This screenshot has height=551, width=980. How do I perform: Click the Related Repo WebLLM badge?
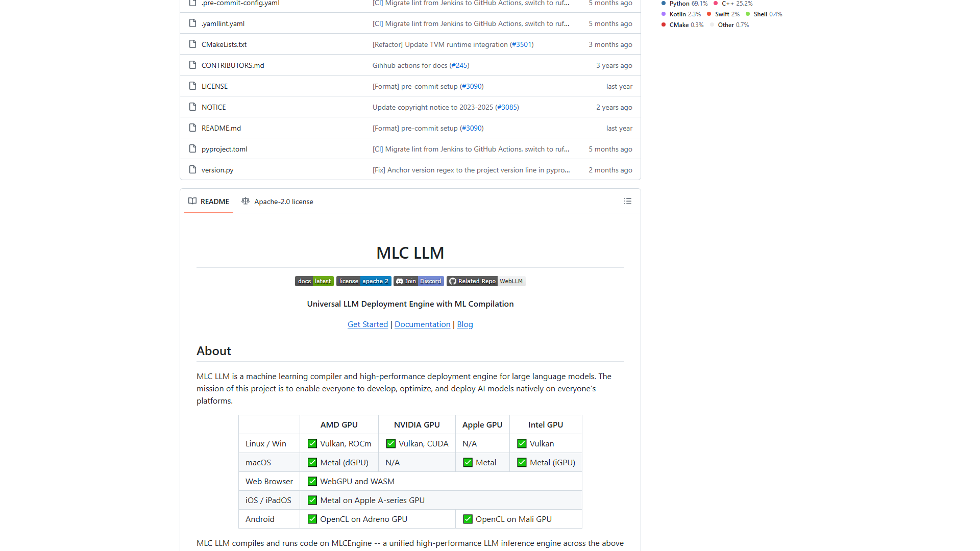(x=486, y=281)
